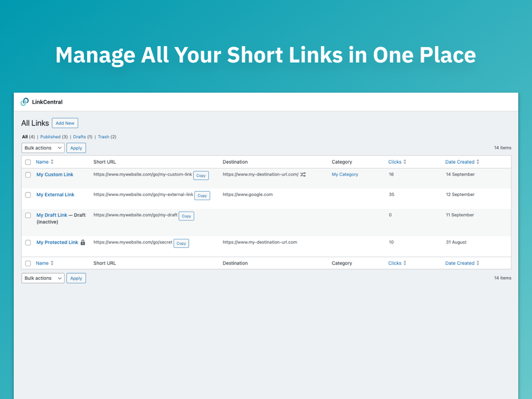Screen dimensions: 532x399
Task: View items in the Trash
Action: (x=104, y=137)
